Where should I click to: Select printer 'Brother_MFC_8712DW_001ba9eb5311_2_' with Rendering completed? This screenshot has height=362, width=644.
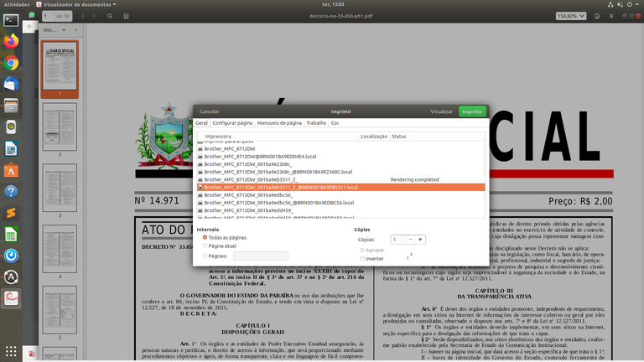pyautogui.click(x=341, y=179)
